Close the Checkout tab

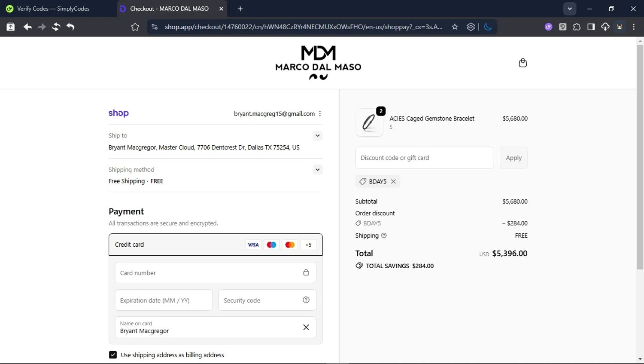222,9
